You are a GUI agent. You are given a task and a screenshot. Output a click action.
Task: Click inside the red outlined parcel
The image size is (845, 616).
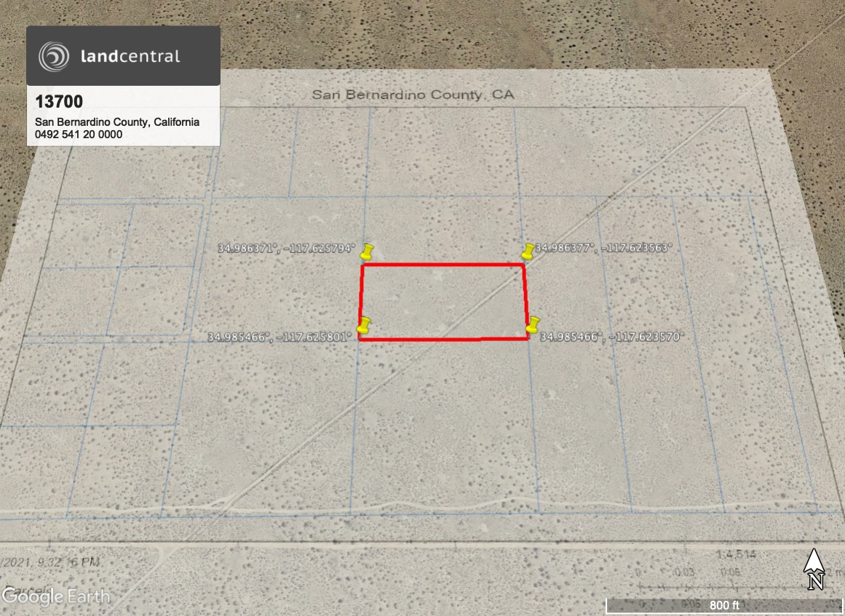tap(443, 302)
